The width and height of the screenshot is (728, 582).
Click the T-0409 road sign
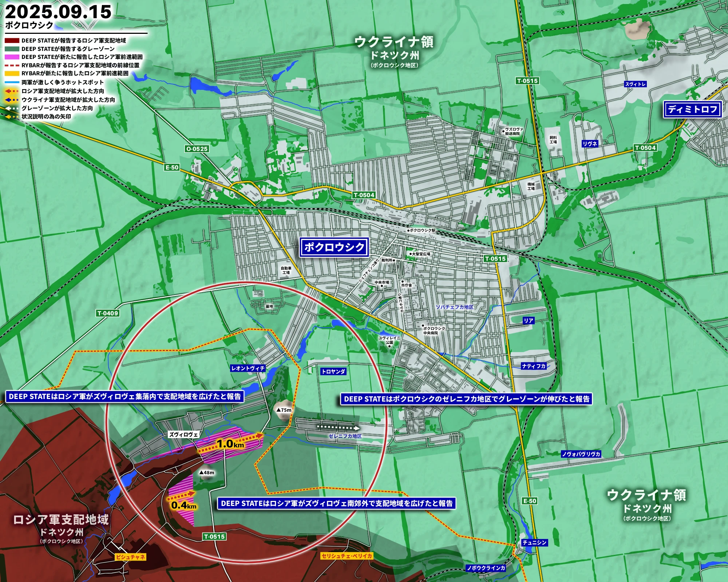(x=108, y=313)
